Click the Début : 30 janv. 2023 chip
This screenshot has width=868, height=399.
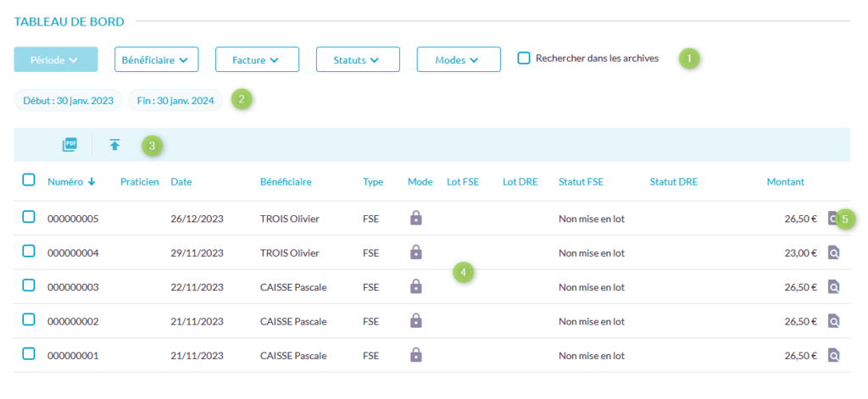pos(69,100)
